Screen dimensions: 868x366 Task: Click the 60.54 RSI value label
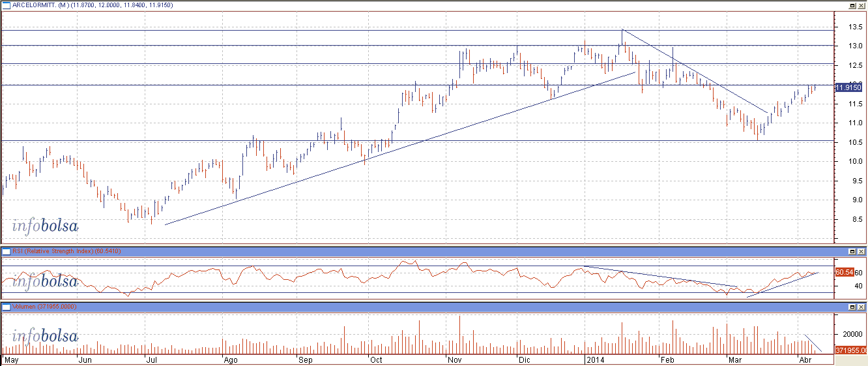pos(845,271)
